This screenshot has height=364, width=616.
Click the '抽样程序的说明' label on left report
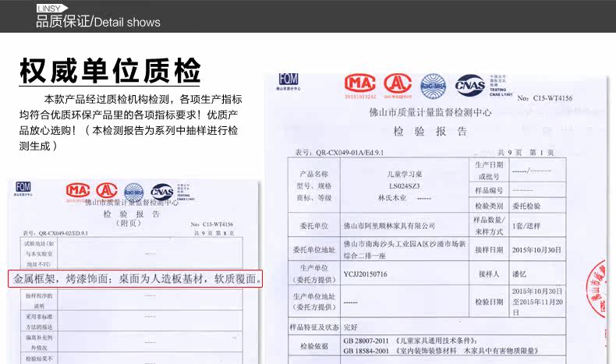(39, 301)
